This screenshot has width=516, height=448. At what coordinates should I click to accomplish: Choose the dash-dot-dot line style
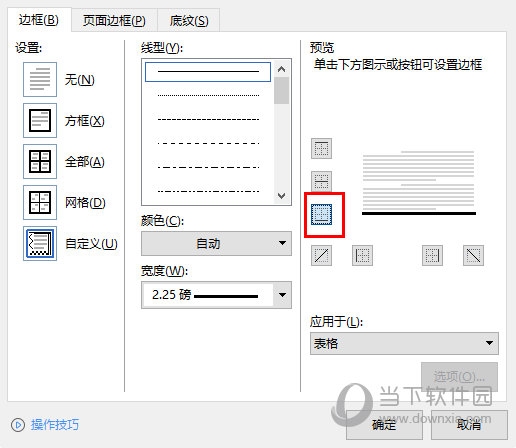click(x=208, y=191)
